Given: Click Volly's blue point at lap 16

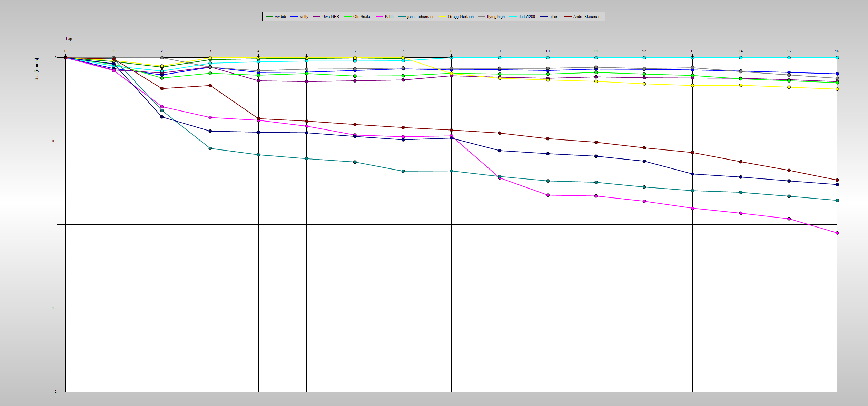Looking at the screenshot, I should coord(837,74).
